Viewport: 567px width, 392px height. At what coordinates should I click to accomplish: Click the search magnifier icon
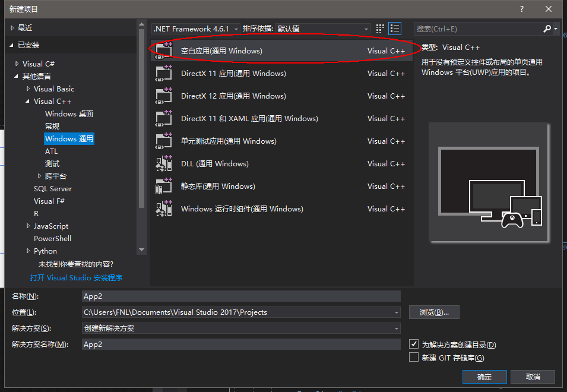tap(547, 29)
